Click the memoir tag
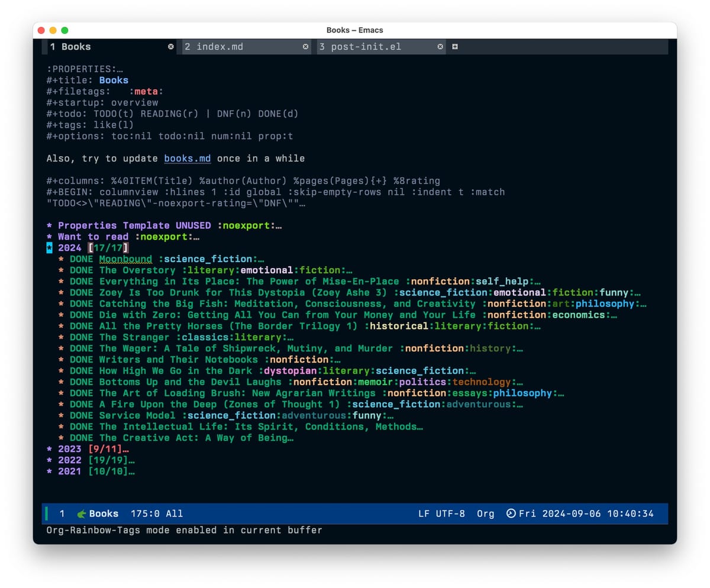 point(376,383)
